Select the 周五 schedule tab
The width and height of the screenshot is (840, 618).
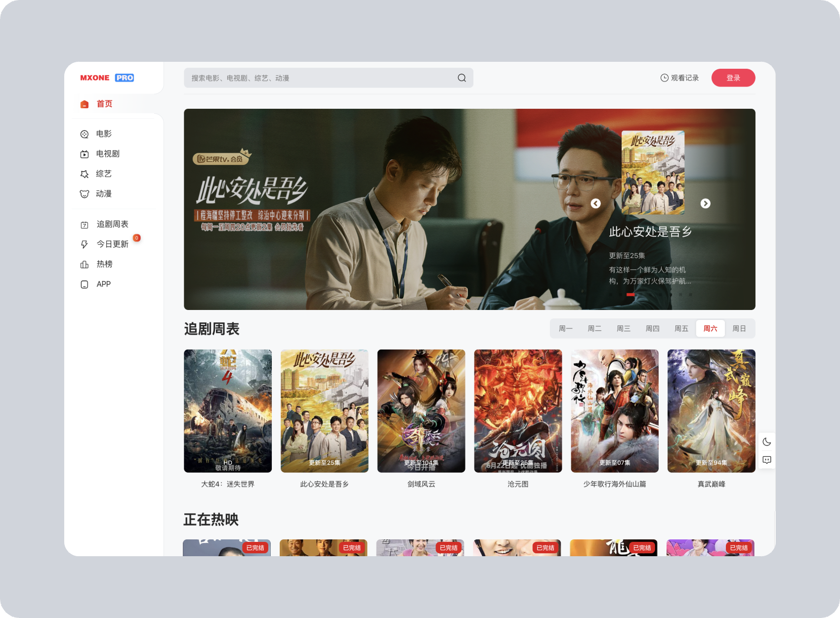coord(681,329)
